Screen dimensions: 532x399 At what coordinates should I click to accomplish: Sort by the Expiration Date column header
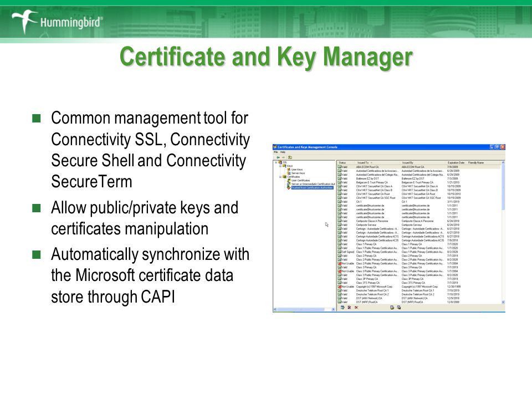[456, 163]
